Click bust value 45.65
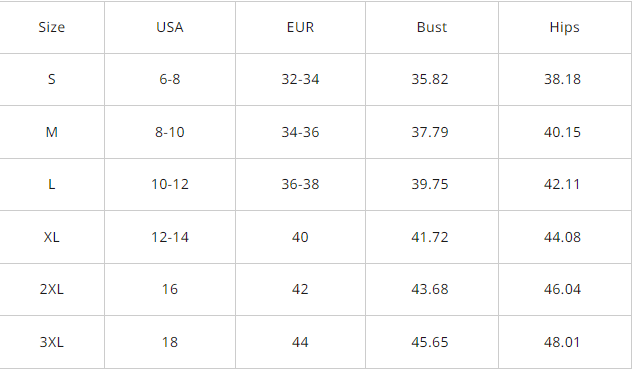The width and height of the screenshot is (633, 370). [x=432, y=342]
